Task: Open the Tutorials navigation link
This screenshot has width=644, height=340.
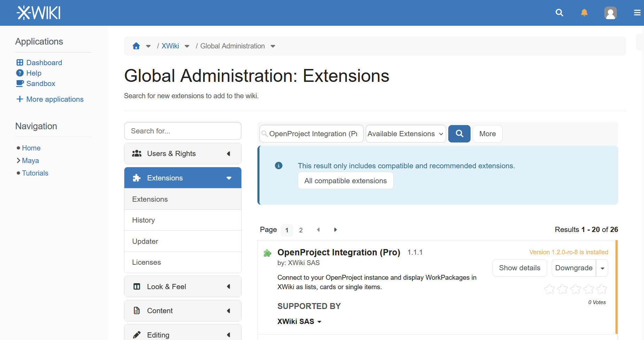Action: point(35,173)
